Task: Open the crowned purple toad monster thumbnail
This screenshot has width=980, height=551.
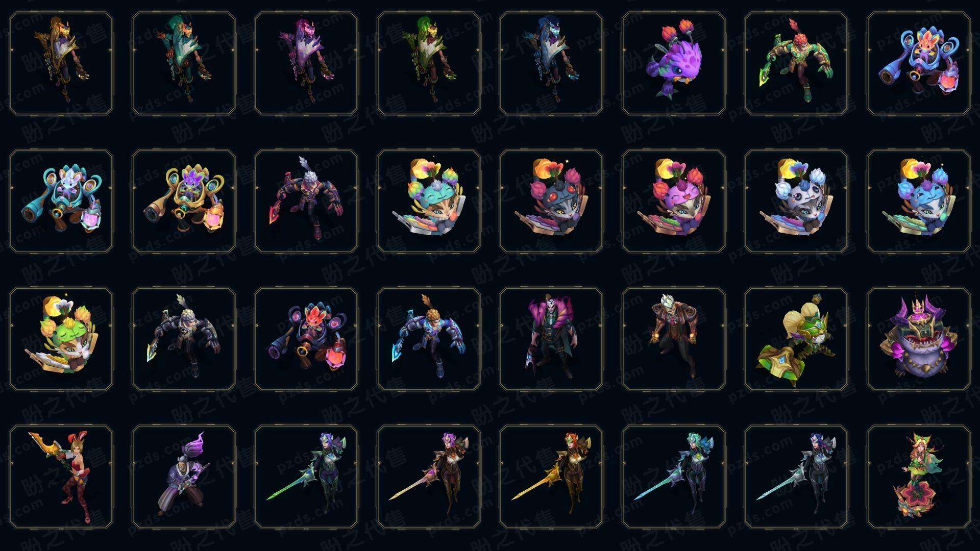Action: (x=919, y=339)
